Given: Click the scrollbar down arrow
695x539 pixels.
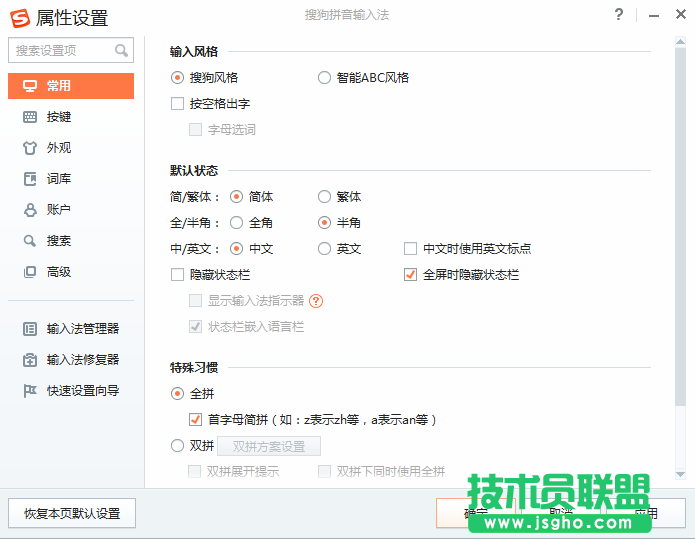Looking at the screenshot, I should coord(680,474).
